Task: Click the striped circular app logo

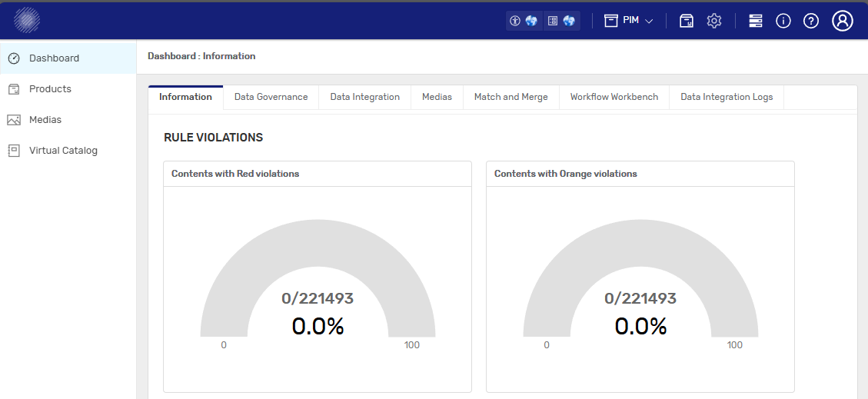Action: [27, 21]
